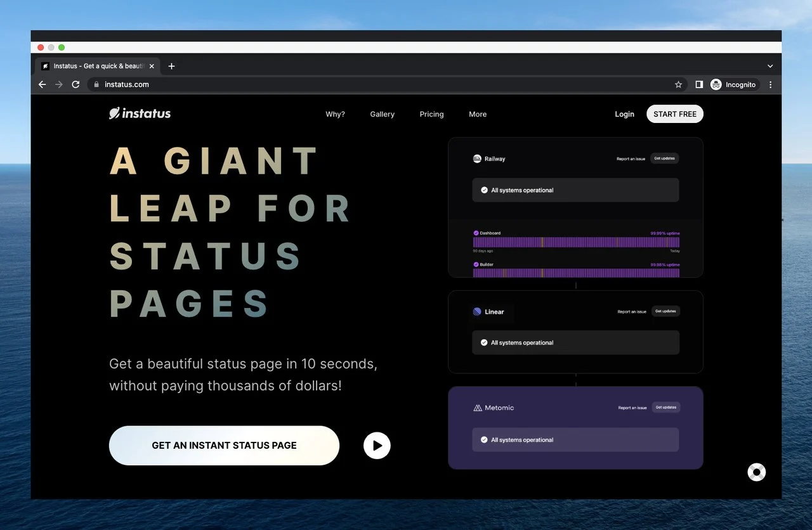Click the 'Today' label under Dashboard bar
Image resolution: width=812 pixels, height=530 pixels.
tap(674, 251)
